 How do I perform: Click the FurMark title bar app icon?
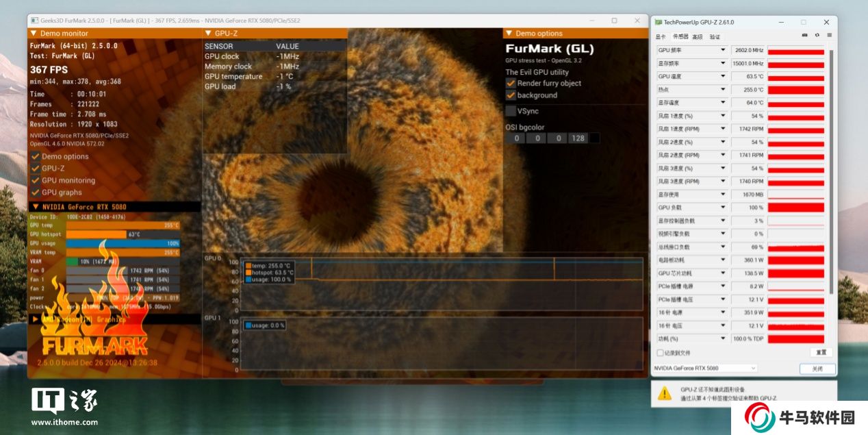(x=34, y=21)
